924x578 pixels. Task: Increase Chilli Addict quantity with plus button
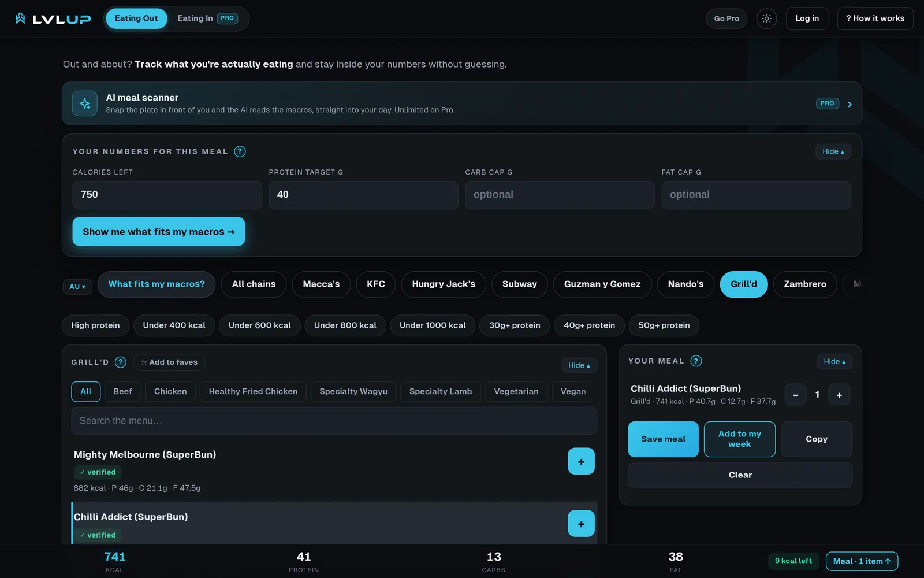click(839, 395)
